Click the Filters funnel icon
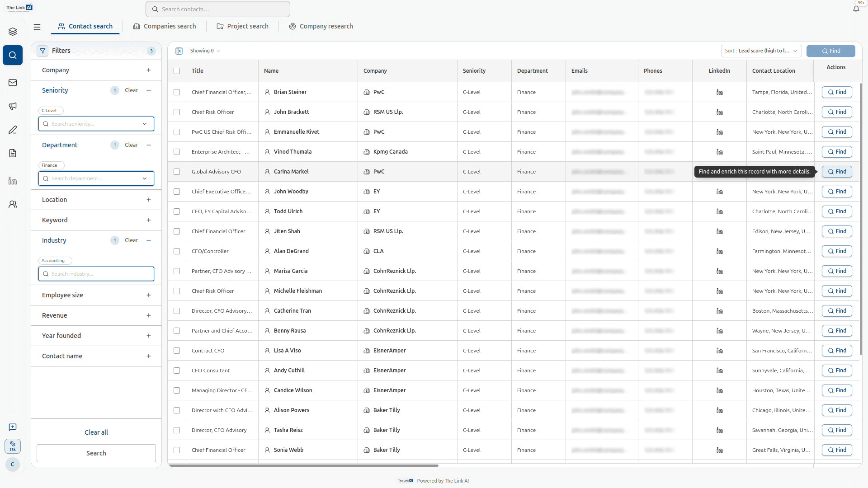Screen dimensions: 868x488 (x=42, y=51)
